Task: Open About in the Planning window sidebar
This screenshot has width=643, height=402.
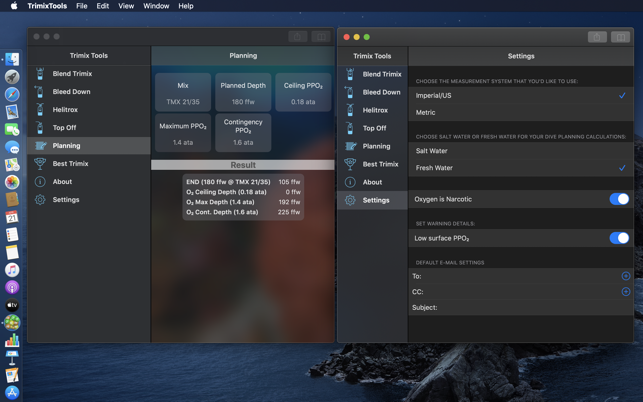Action: click(x=89, y=182)
